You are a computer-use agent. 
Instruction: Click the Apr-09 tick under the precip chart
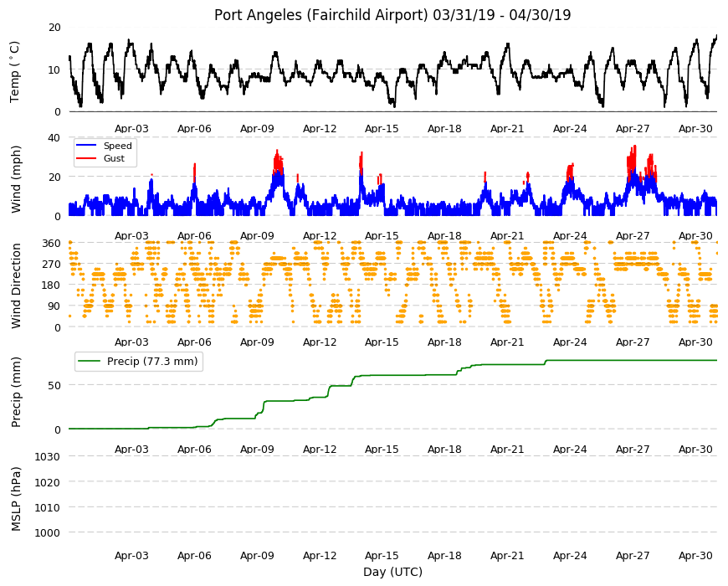tap(257, 449)
